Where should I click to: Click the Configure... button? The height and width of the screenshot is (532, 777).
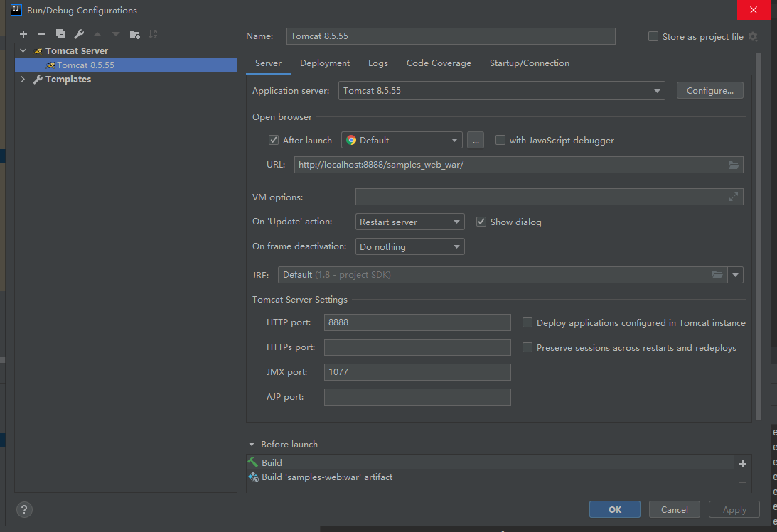click(709, 91)
